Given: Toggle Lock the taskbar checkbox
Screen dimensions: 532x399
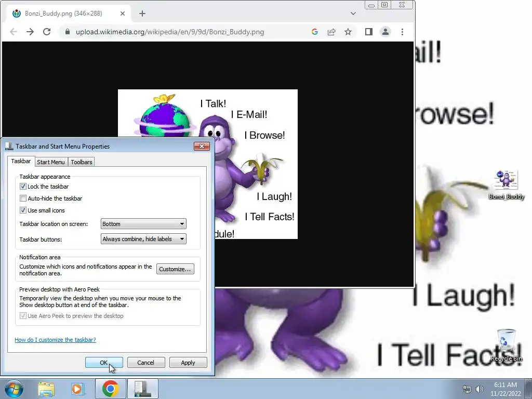Looking at the screenshot, I should click(23, 187).
